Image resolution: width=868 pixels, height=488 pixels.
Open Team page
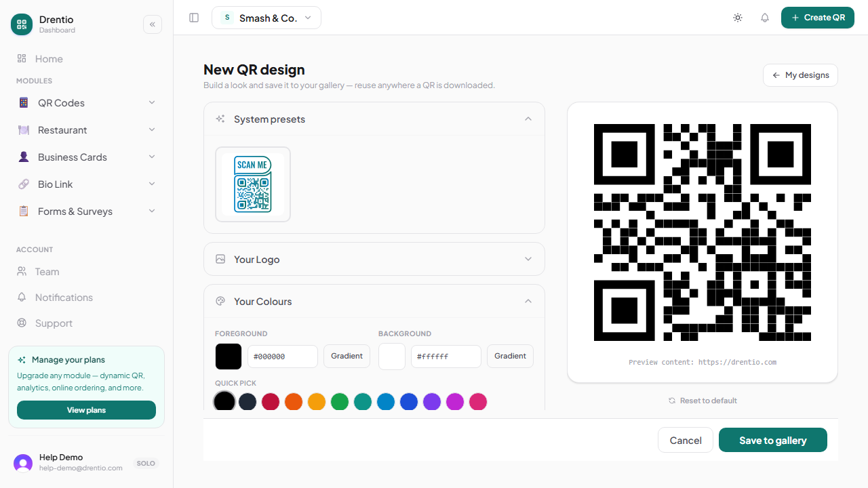(87, 272)
